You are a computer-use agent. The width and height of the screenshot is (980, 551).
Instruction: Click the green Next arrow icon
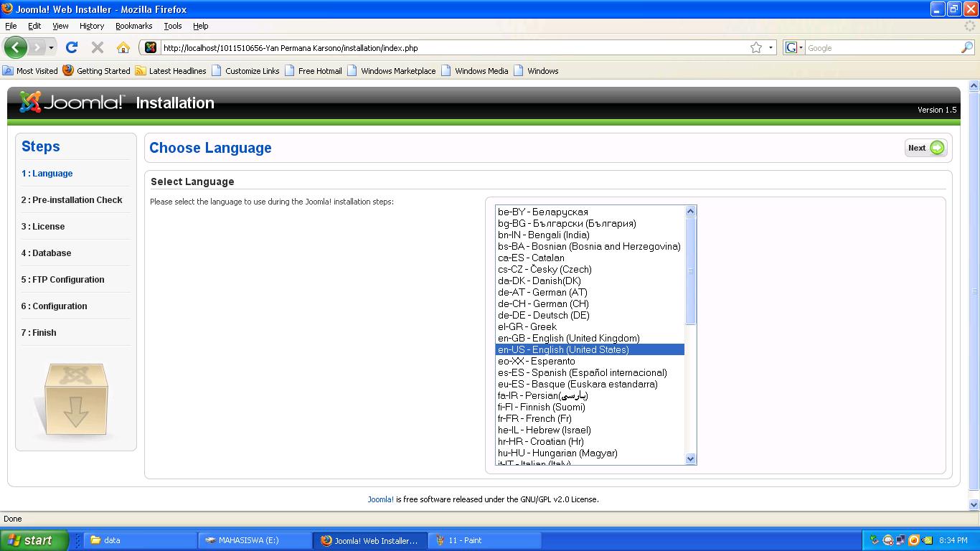937,148
